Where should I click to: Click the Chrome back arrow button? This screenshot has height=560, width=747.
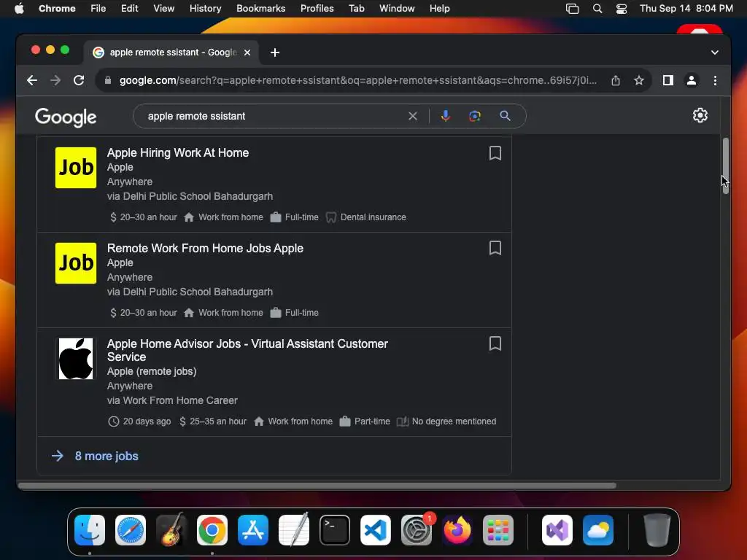(x=32, y=80)
